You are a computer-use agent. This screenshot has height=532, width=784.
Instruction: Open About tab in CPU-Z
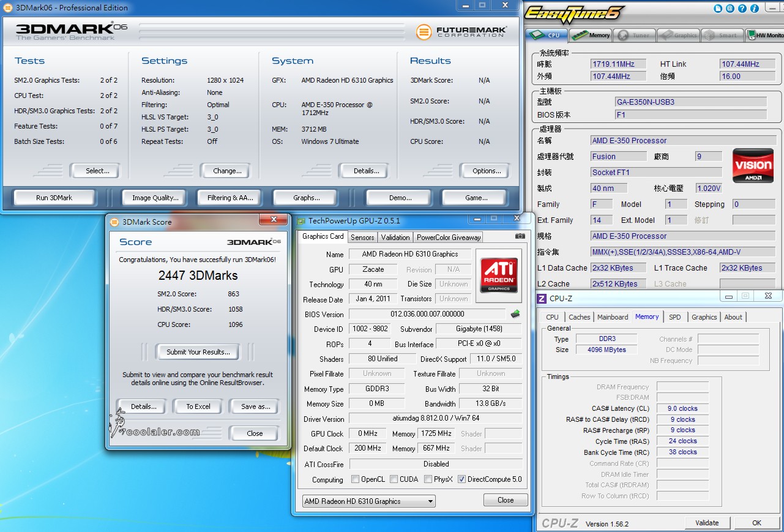point(733,317)
